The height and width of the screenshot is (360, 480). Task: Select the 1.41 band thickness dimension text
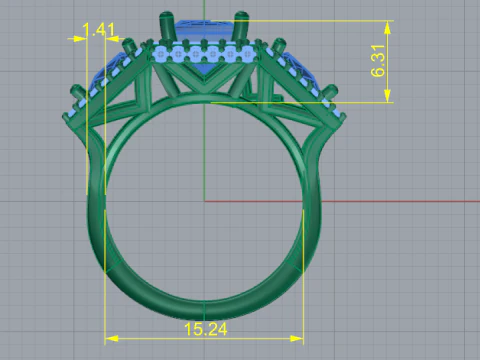point(98,30)
